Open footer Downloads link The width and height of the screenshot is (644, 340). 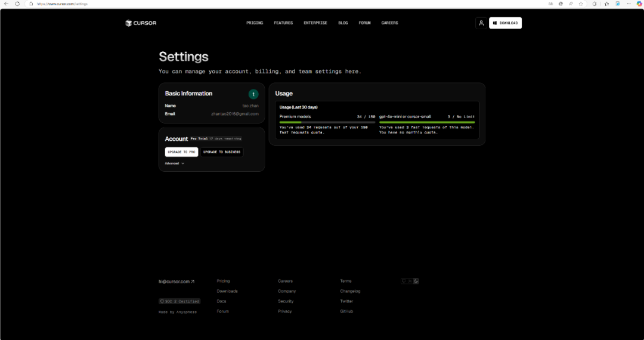coord(227,291)
